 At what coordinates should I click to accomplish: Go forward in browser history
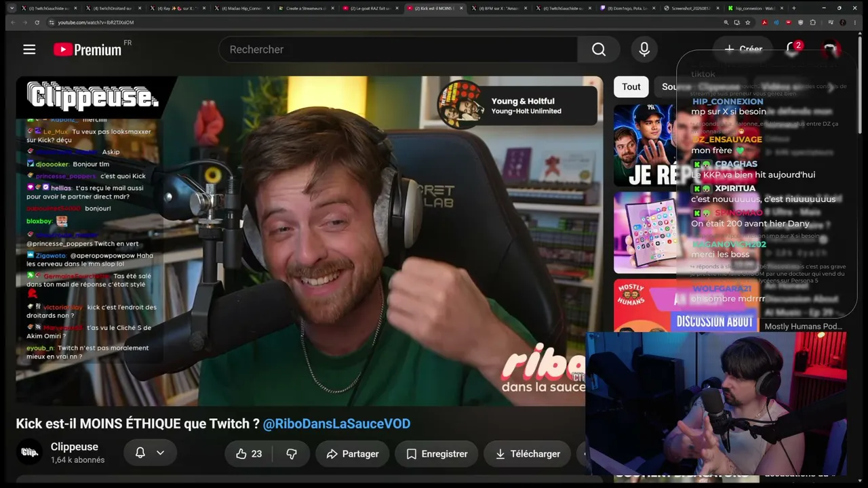25,22
